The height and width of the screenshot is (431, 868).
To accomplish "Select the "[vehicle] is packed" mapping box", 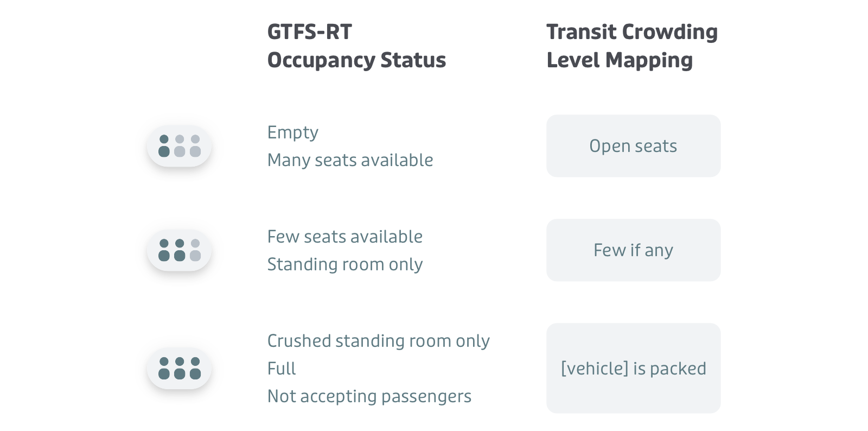I will tap(633, 368).
